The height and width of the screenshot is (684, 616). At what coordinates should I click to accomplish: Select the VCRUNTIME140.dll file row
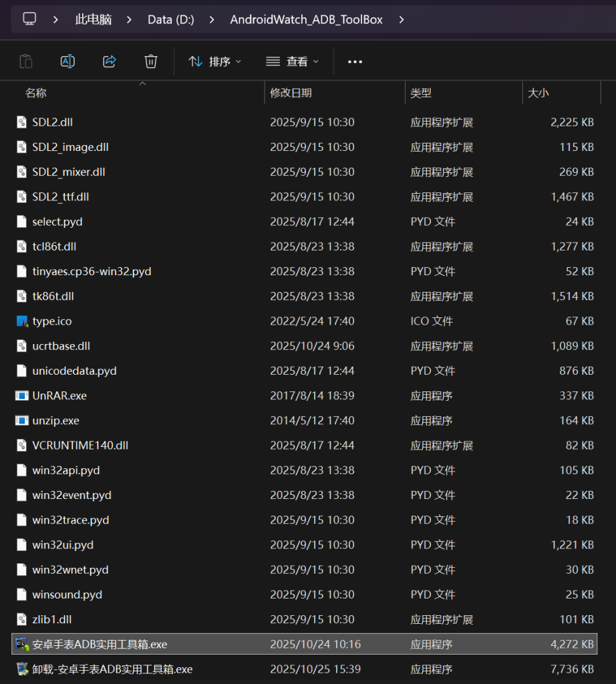point(80,445)
